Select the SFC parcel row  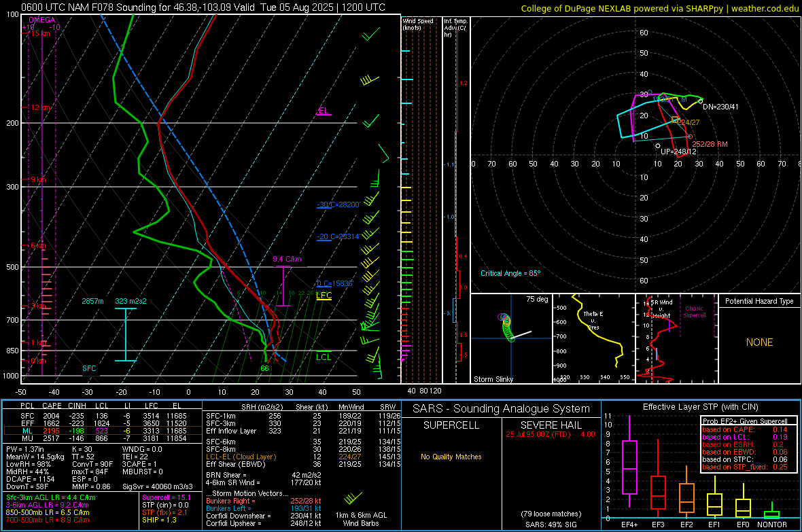[103, 416]
